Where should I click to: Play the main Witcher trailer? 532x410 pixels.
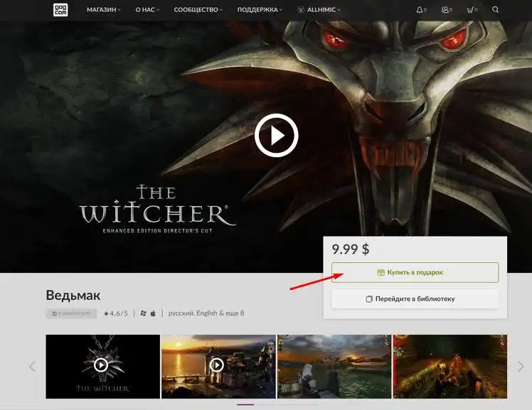276,136
